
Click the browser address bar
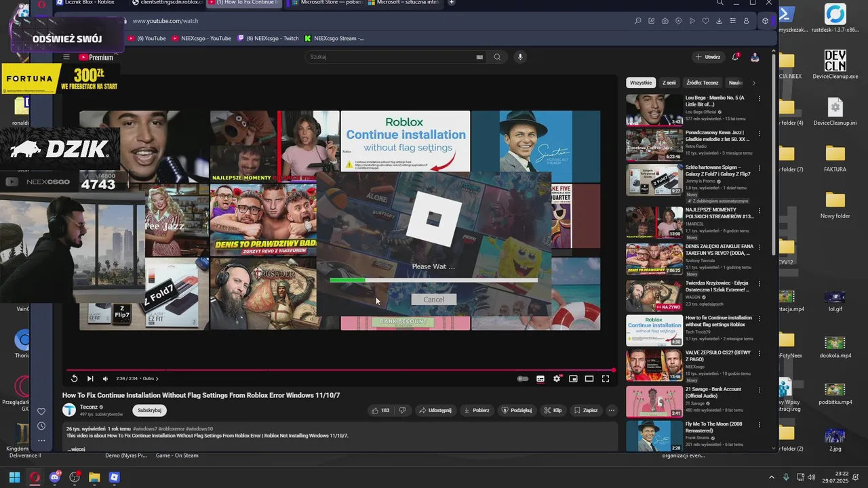point(380,21)
